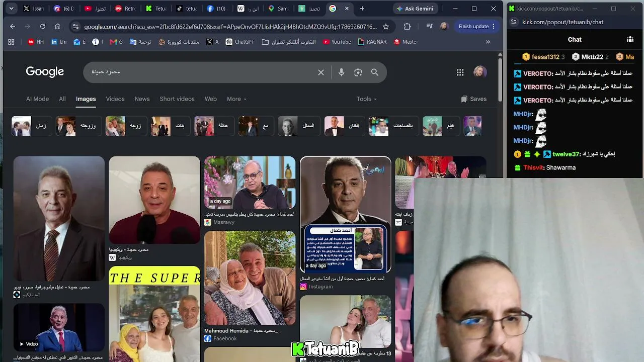Image resolution: width=644 pixels, height=362 pixels.
Task: Show hidden bookmarks with the chevron
Action: (488, 42)
